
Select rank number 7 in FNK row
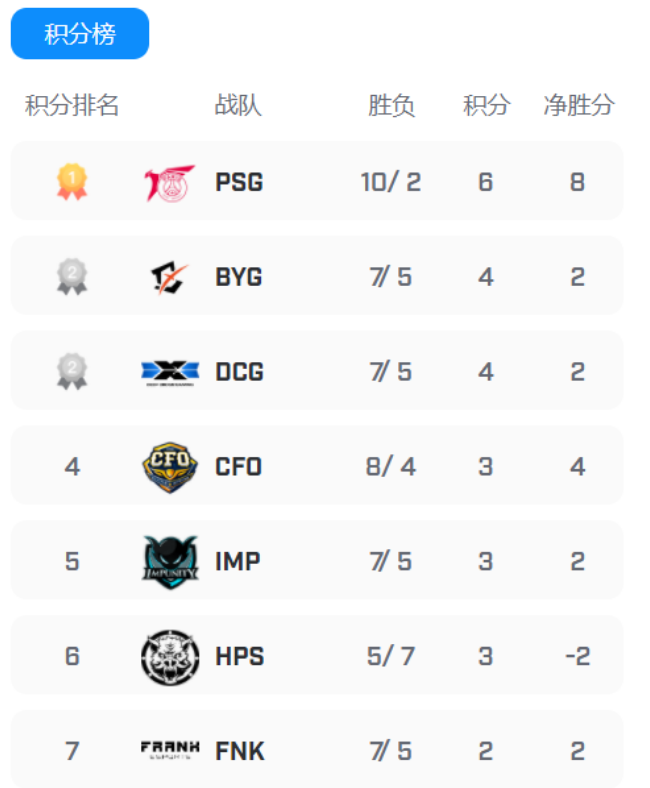pyautogui.click(x=72, y=751)
